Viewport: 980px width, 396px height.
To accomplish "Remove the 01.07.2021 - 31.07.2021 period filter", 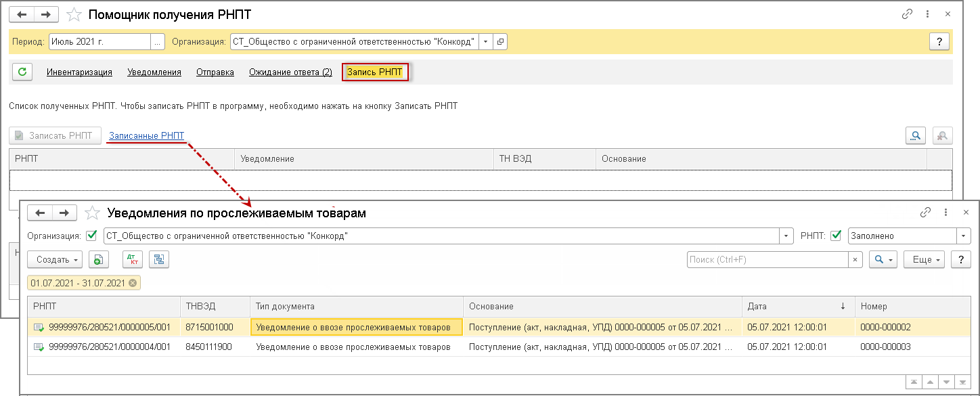I will pos(132,283).
